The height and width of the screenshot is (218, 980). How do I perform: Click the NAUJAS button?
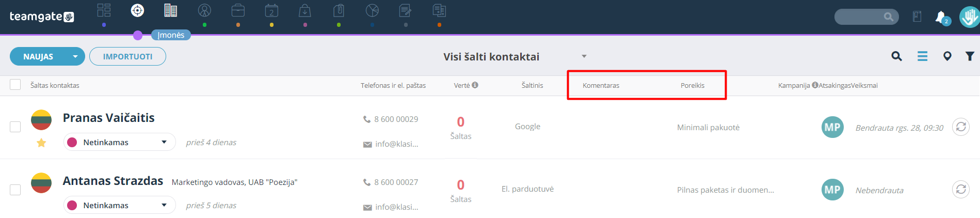pos(39,56)
